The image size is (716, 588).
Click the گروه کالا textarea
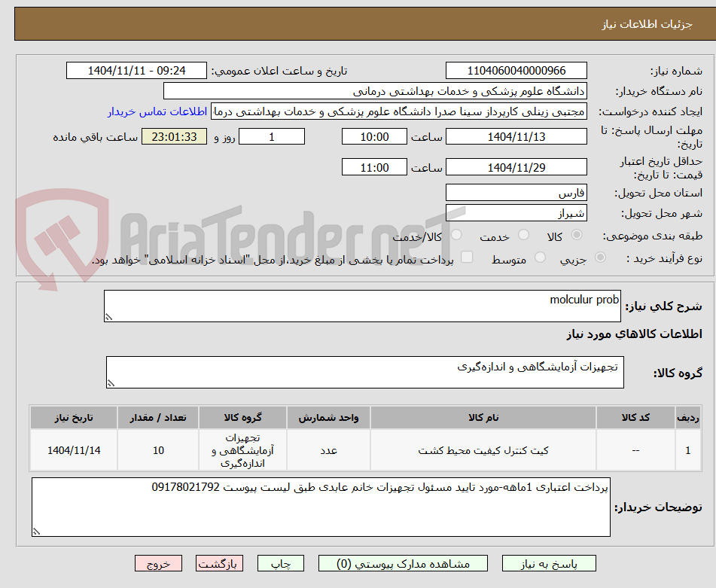pyautogui.click(x=365, y=372)
